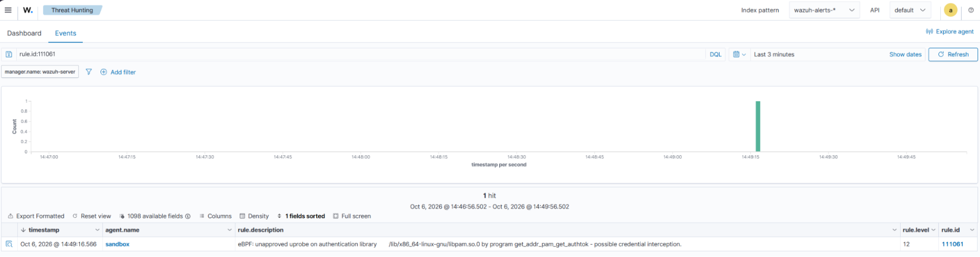Screen dimensions: 980x257
Task: Open the rule.id column options chevron
Action: [x=972, y=230]
